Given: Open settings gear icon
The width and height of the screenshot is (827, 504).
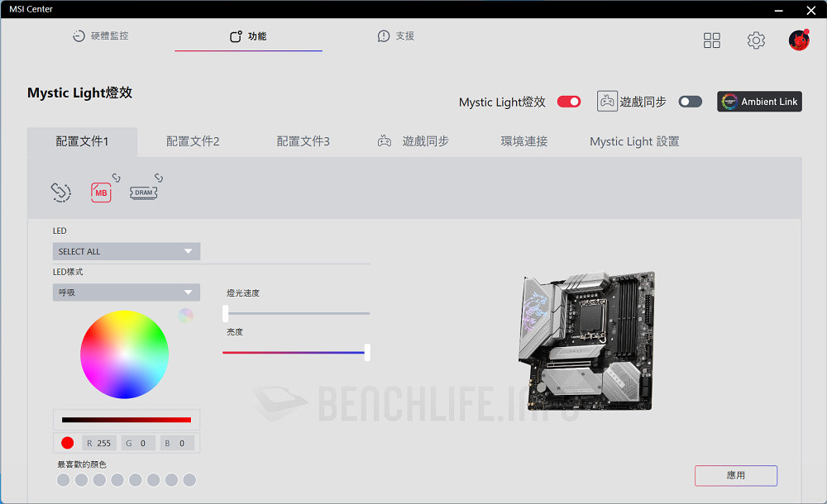Looking at the screenshot, I should (756, 40).
